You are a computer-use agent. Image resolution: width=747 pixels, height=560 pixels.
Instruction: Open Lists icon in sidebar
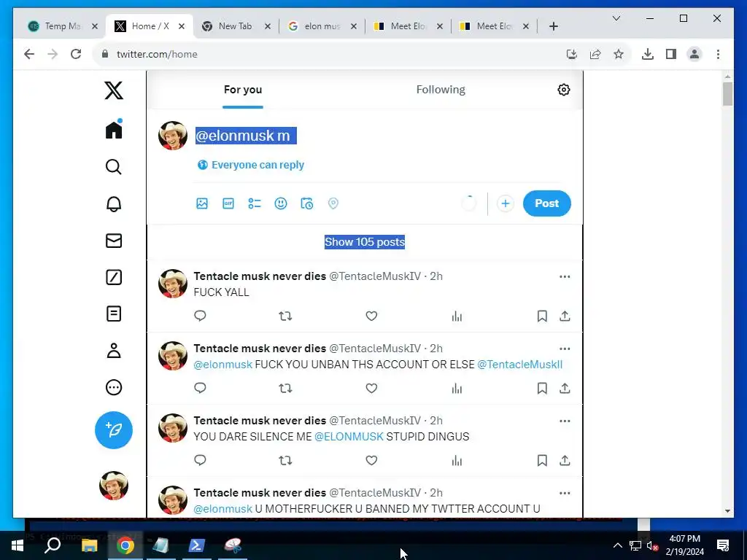[x=113, y=314]
